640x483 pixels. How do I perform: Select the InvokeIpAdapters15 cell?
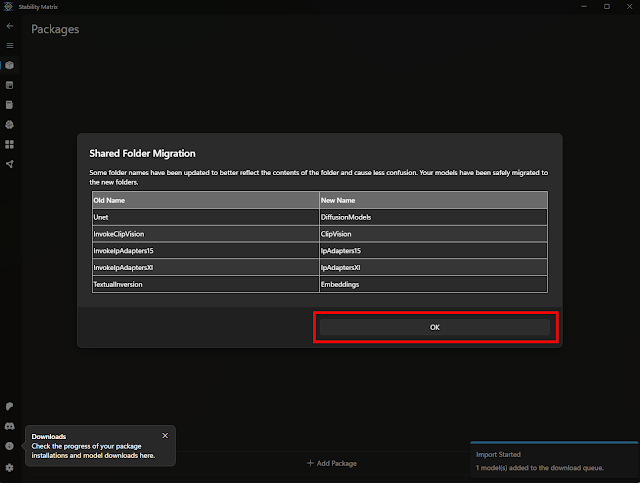[205, 251]
